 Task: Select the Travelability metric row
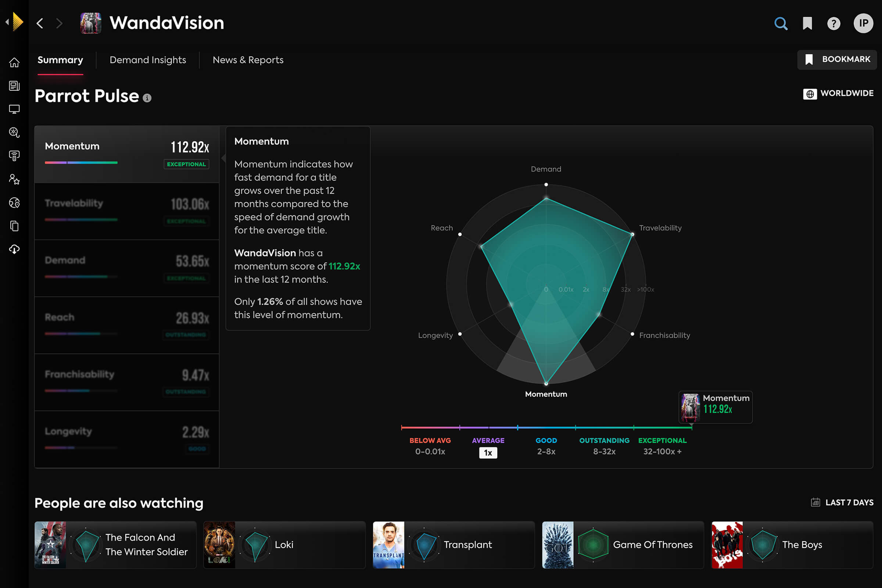127,212
